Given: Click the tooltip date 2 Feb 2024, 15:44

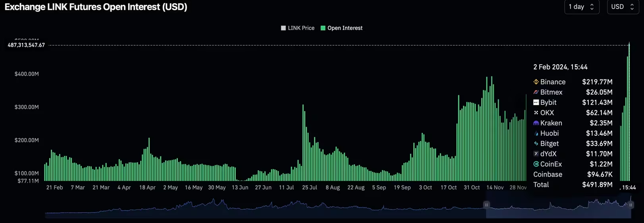Looking at the screenshot, I should pos(560,67).
